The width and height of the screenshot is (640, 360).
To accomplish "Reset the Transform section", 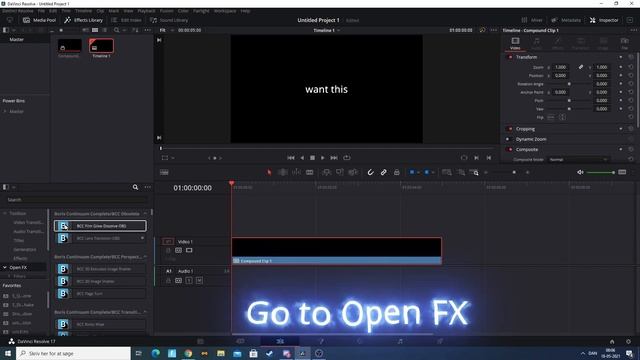I will pos(631,57).
